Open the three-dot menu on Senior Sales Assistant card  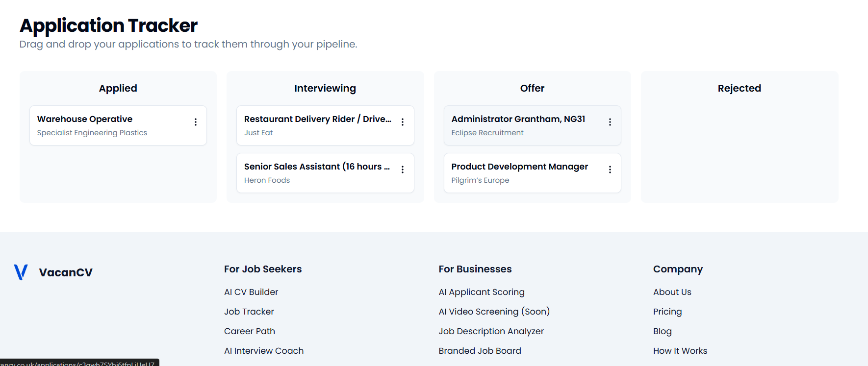point(403,169)
